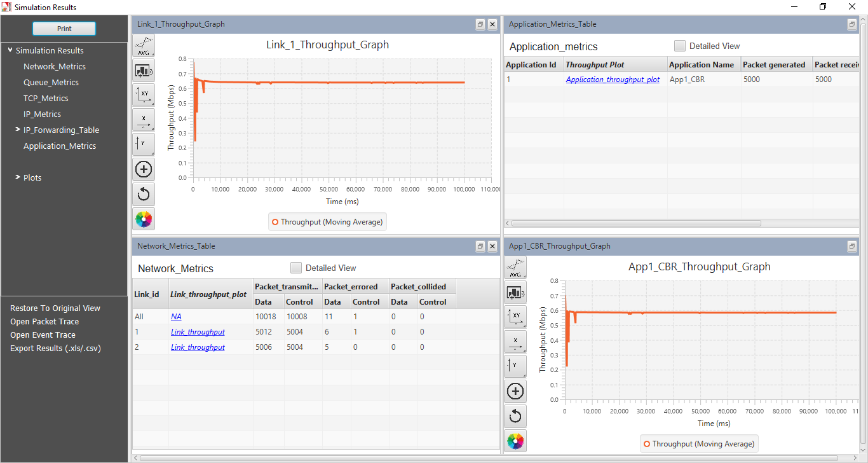The image size is (868, 463).
Task: Click the Print button
Action: click(64, 28)
